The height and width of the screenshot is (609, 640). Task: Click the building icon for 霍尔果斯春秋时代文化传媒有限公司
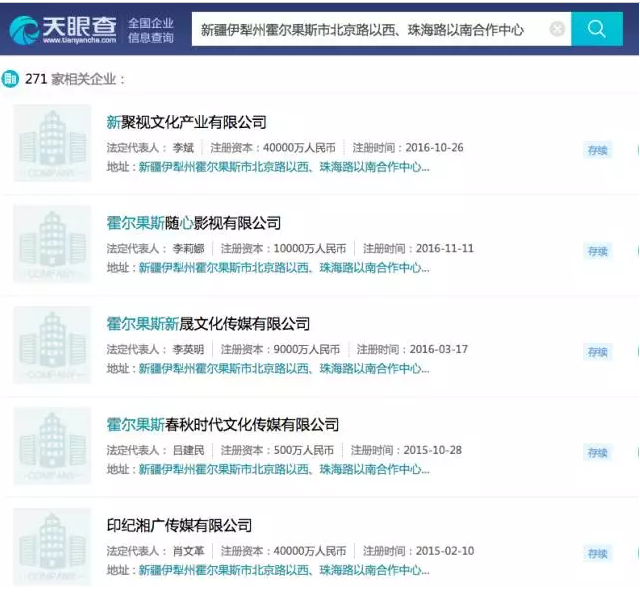(52, 446)
